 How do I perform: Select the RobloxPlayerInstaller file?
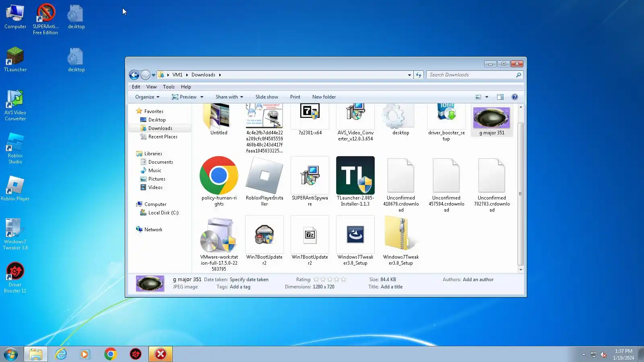(264, 181)
